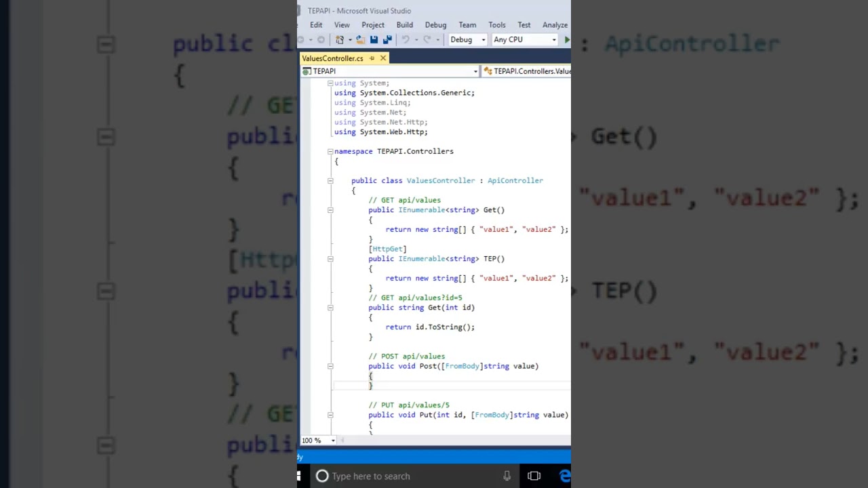Image resolution: width=868 pixels, height=488 pixels.
Task: Click the 'return id.ToString();' statement
Action: click(430, 327)
